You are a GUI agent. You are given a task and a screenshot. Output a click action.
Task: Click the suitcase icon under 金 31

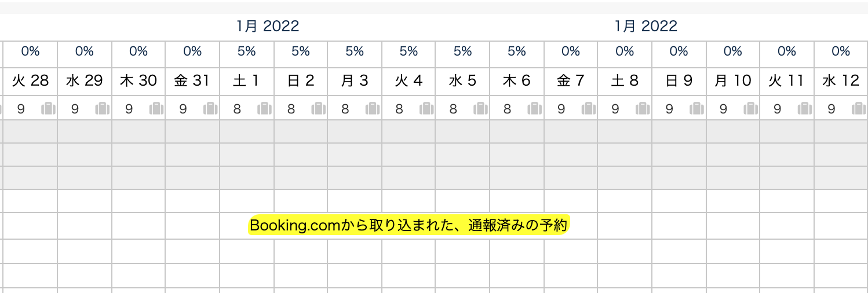(210, 109)
